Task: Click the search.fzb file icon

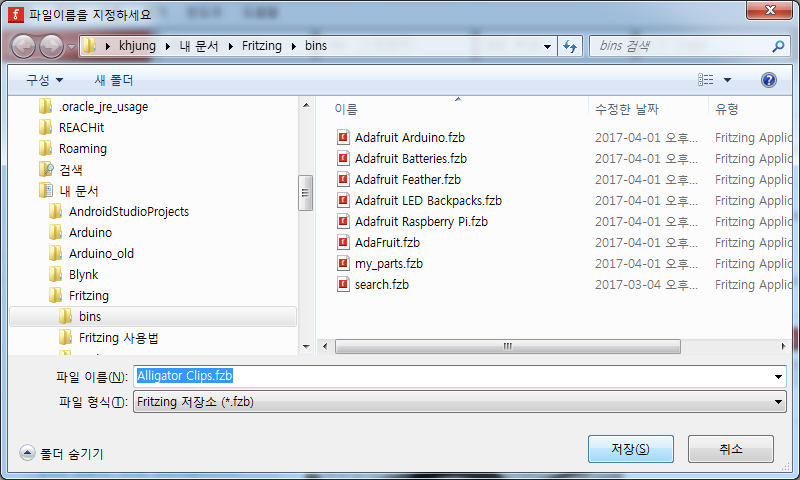Action: [x=343, y=284]
